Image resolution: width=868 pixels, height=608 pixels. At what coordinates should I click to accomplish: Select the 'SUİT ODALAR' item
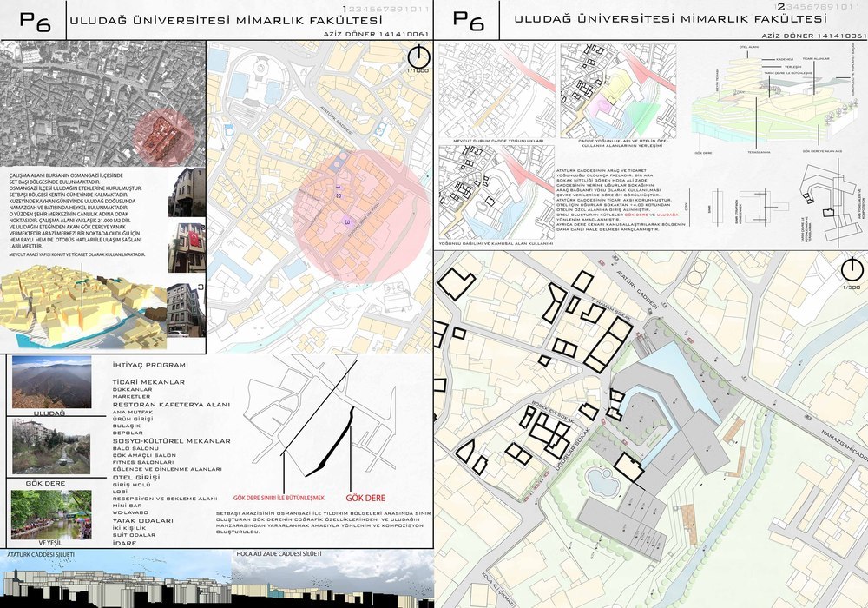[x=134, y=535]
